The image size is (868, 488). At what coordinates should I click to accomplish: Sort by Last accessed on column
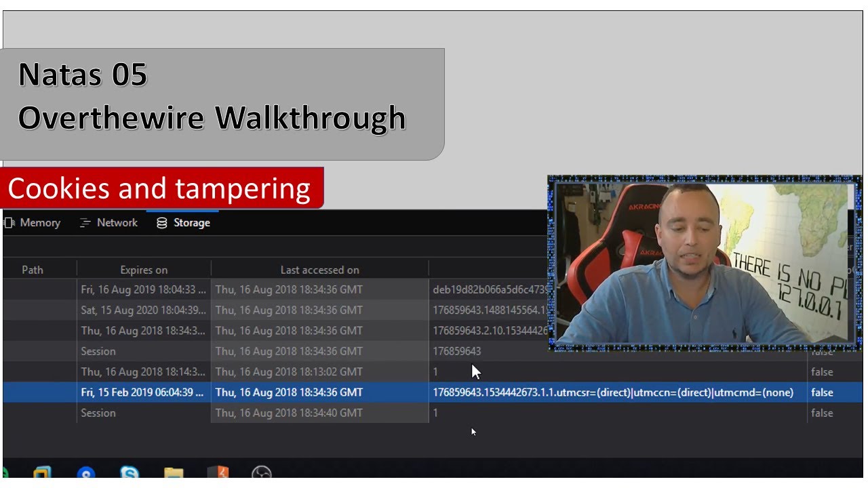(x=320, y=270)
